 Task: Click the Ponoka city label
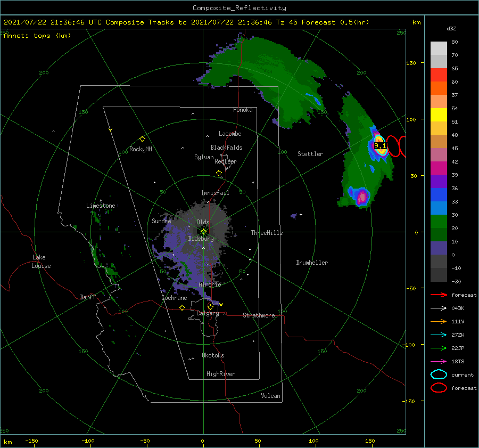[243, 110]
